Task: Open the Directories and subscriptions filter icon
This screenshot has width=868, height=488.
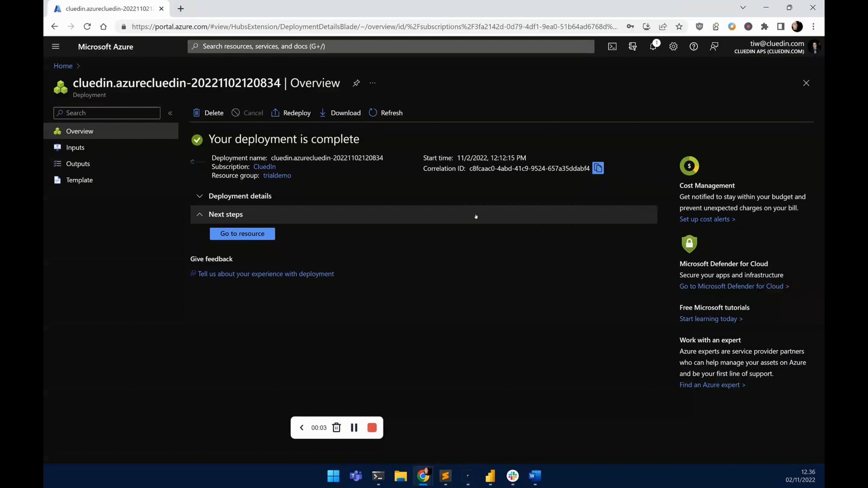Action: [633, 46]
